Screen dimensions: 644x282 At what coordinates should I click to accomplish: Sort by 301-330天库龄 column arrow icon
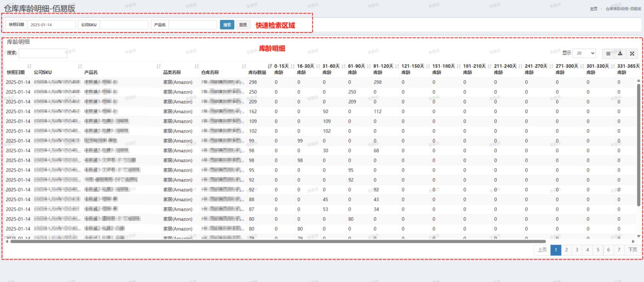613,66
